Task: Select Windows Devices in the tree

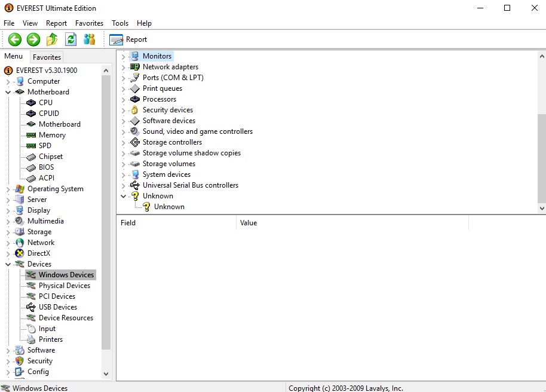Action: click(x=66, y=275)
